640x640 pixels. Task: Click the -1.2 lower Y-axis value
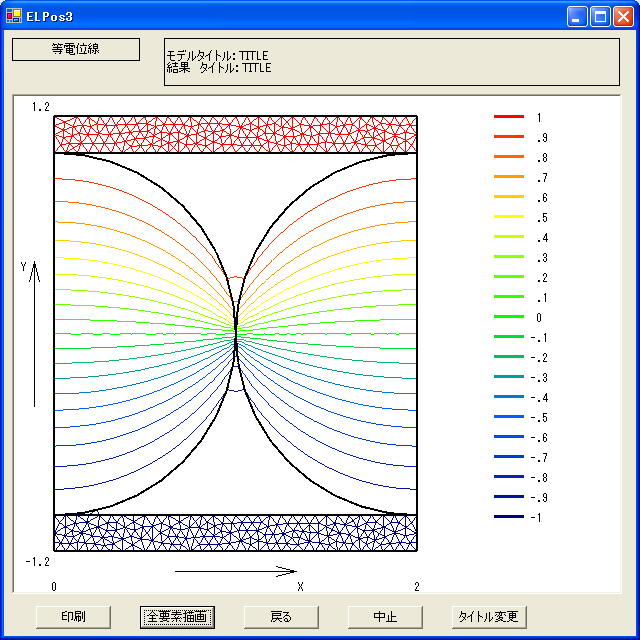(x=38, y=562)
